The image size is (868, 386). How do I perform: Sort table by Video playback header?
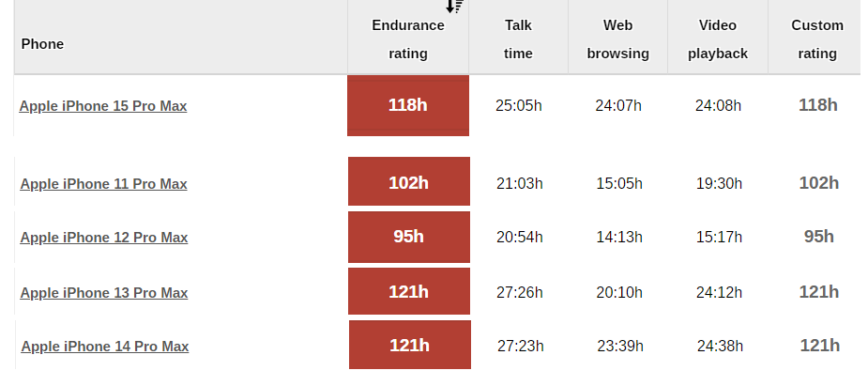point(718,39)
